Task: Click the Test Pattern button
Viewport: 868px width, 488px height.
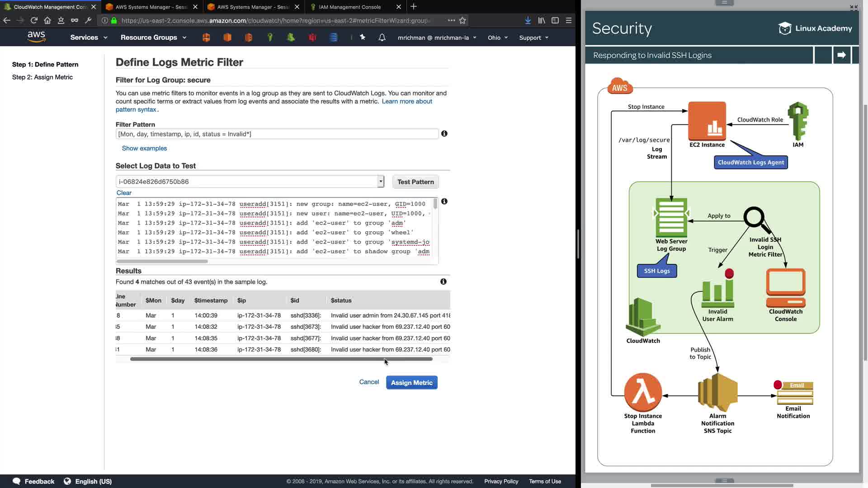Action: coord(415,182)
